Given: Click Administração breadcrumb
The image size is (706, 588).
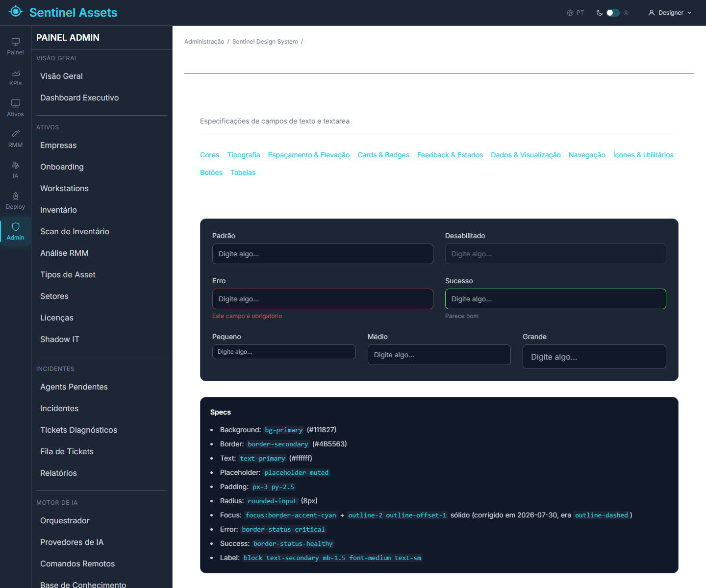Looking at the screenshot, I should tap(204, 42).
